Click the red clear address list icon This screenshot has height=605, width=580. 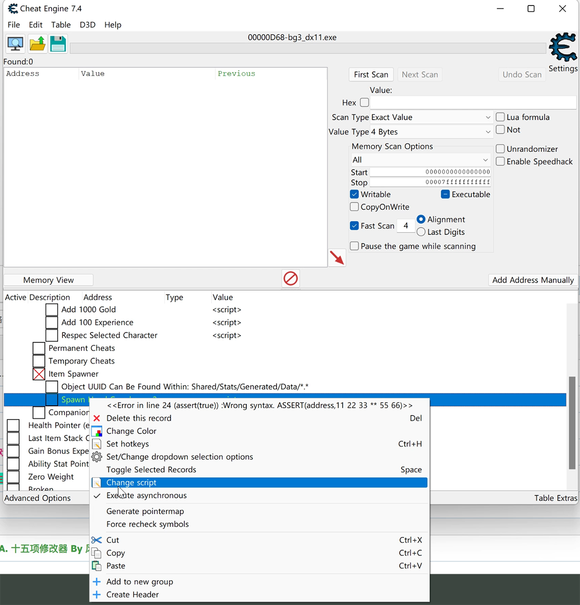click(291, 278)
